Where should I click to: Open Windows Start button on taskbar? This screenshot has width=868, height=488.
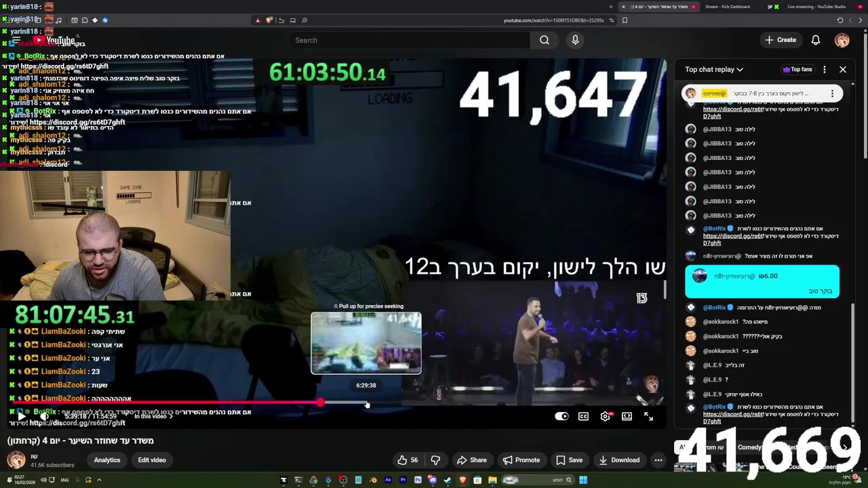click(583, 480)
